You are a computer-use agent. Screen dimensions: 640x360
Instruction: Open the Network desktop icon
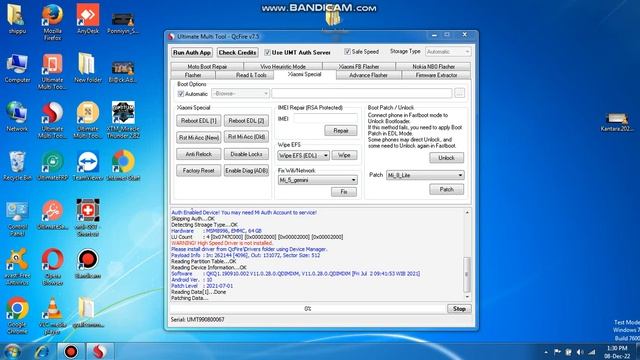click(17, 117)
